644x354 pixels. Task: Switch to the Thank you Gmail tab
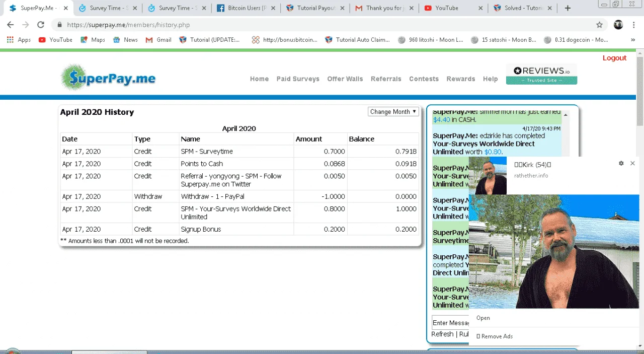coord(383,8)
